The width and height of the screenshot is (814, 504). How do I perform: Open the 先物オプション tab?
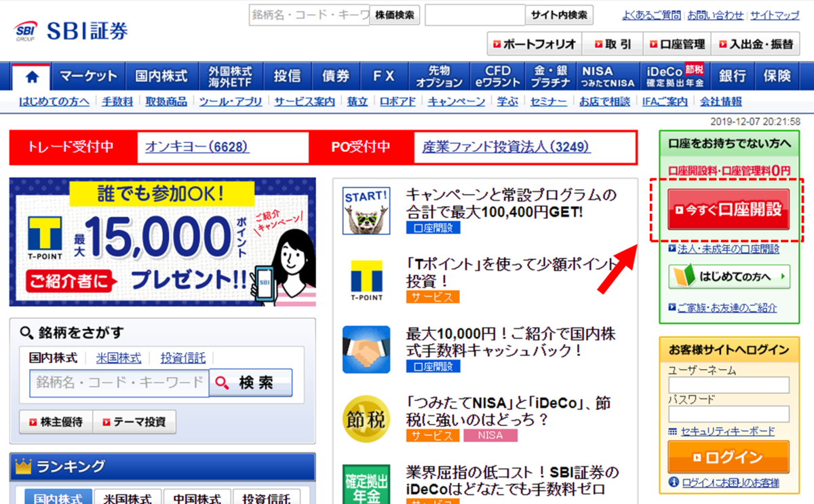pyautogui.click(x=439, y=77)
